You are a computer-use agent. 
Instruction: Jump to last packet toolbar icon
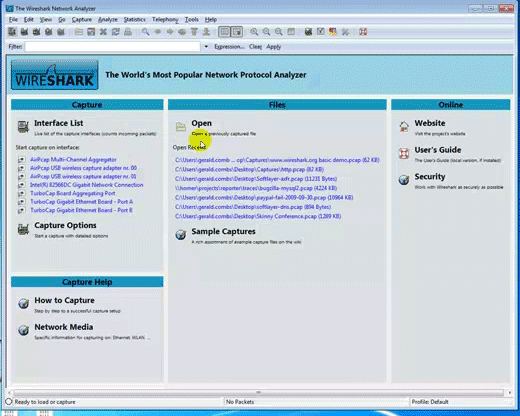[206, 32]
